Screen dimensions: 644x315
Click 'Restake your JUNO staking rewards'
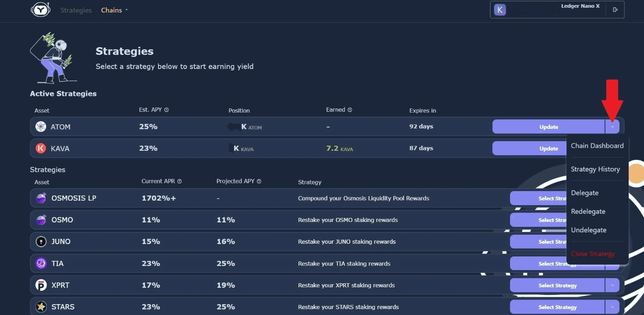click(x=347, y=242)
